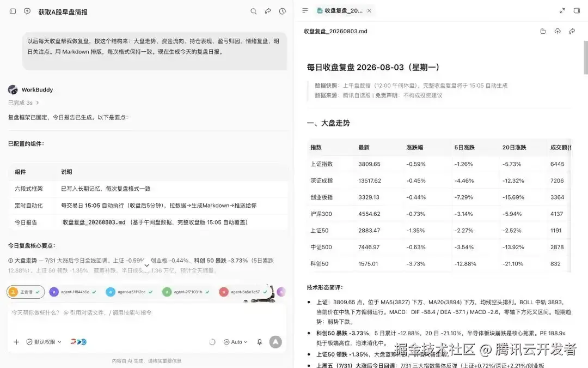Toggle the left sidebar panel icon
Screen dimensions: 588x368
13,11
